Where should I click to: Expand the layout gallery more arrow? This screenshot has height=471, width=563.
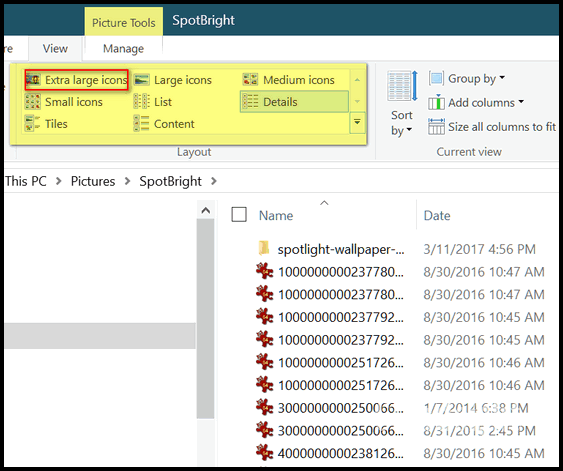[357, 122]
